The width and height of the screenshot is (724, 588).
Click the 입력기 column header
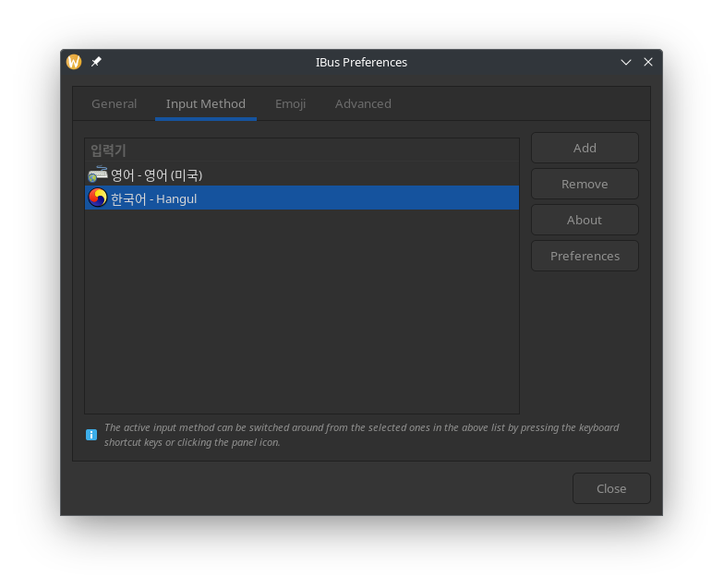tap(302, 150)
